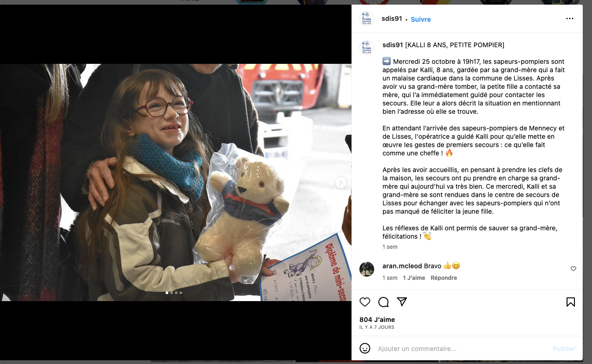592x364 pixels.
Task: Follow sdis91 with the Suivre link
Action: pos(420,19)
